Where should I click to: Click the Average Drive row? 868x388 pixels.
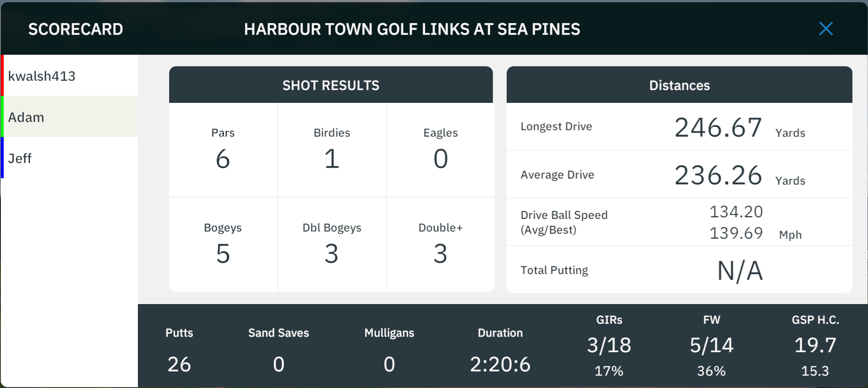coord(679,174)
